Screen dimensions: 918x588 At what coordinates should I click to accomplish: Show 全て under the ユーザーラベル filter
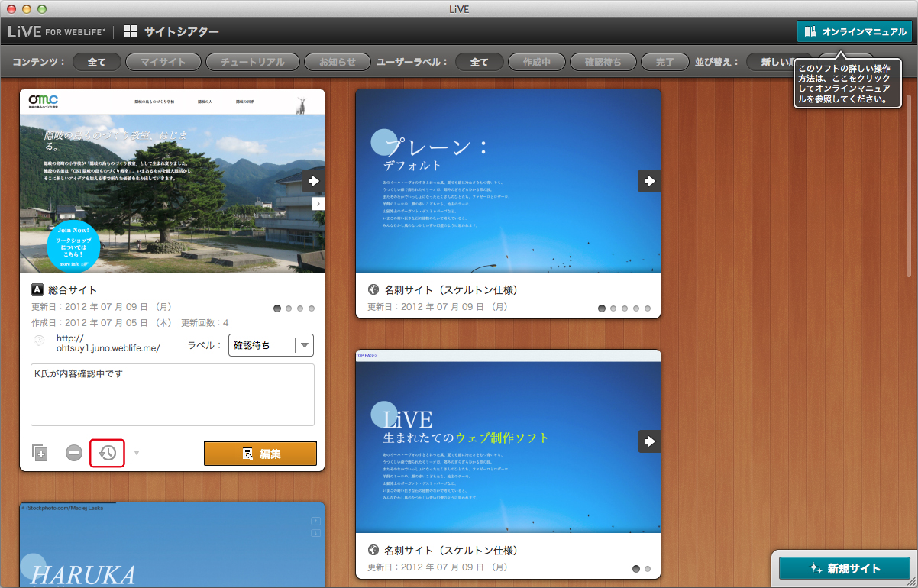pos(479,62)
